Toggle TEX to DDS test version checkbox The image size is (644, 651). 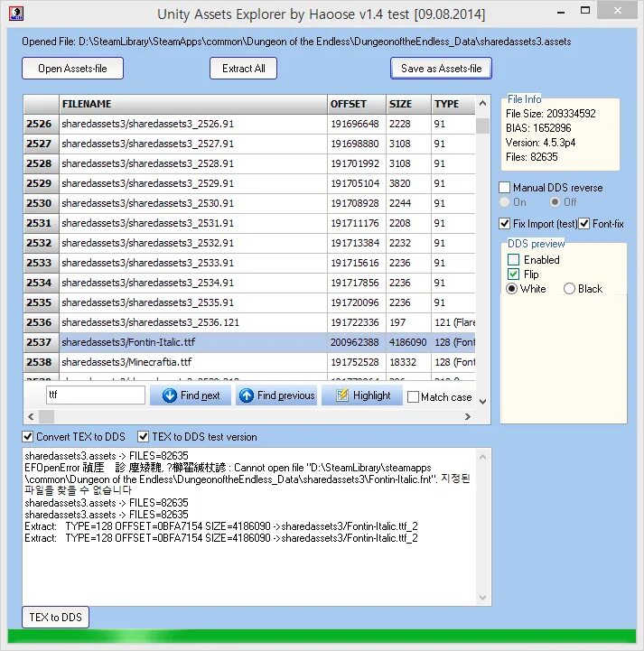click(143, 437)
